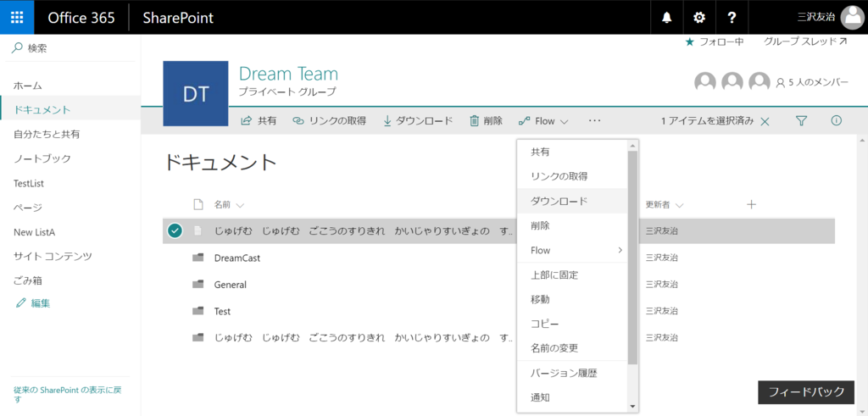This screenshot has height=416, width=868.
Task: Click the add column plus icon
Action: click(x=751, y=205)
